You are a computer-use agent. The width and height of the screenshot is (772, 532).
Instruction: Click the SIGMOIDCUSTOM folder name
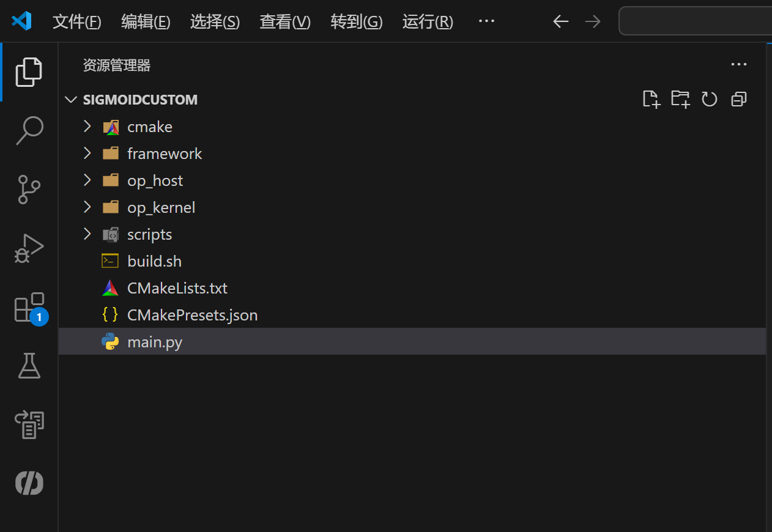141,100
